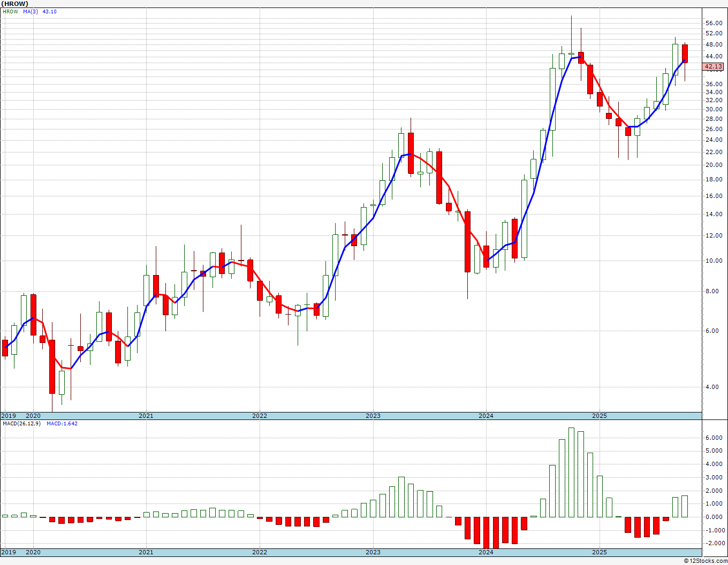The width and height of the screenshot is (728, 565).
Task: Select 2022 on the price chart time axis
Action: [260, 416]
